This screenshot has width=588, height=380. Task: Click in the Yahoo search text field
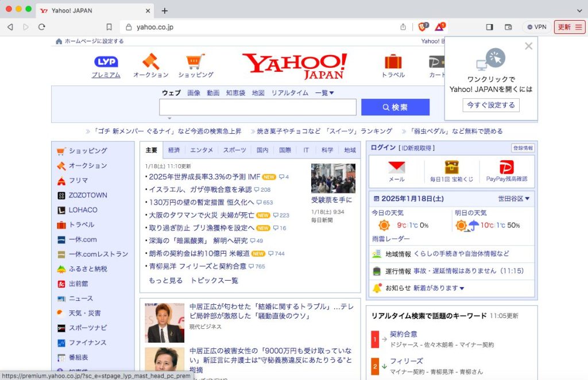click(x=258, y=107)
